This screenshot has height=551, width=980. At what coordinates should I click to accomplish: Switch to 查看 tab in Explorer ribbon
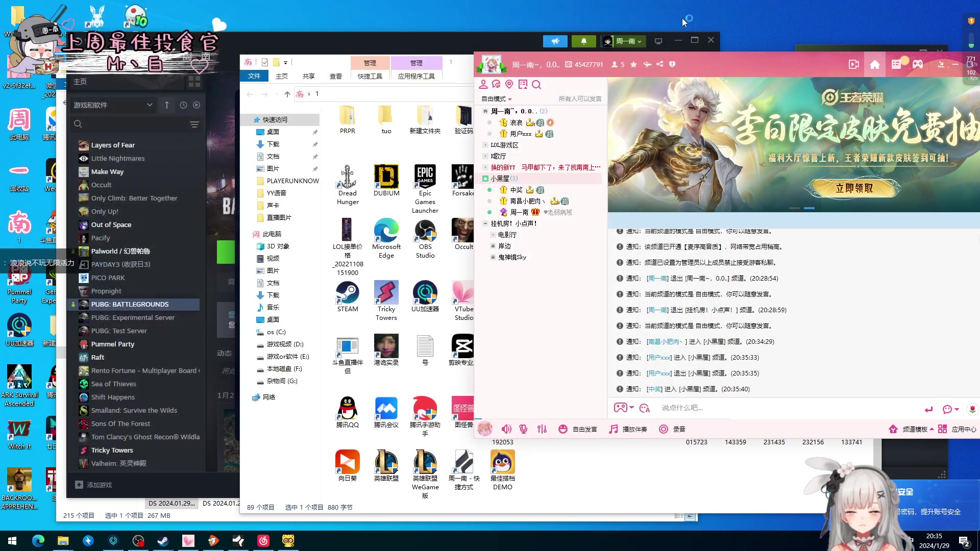point(335,76)
